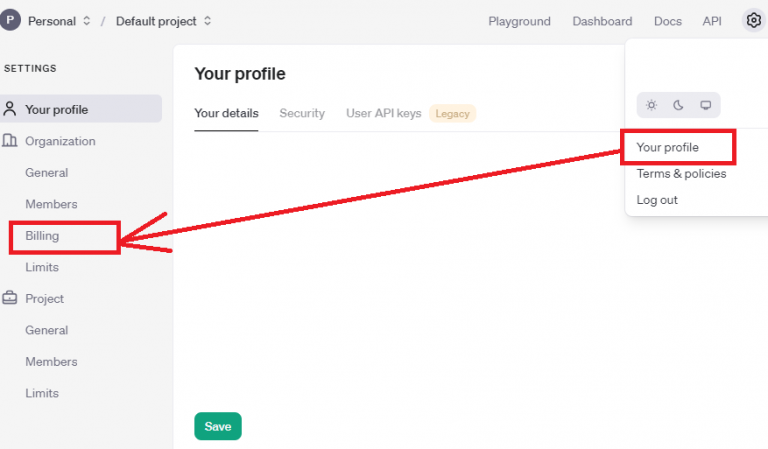Click the Project briefcase icon
Image resolution: width=768 pixels, height=449 pixels.
pos(10,298)
